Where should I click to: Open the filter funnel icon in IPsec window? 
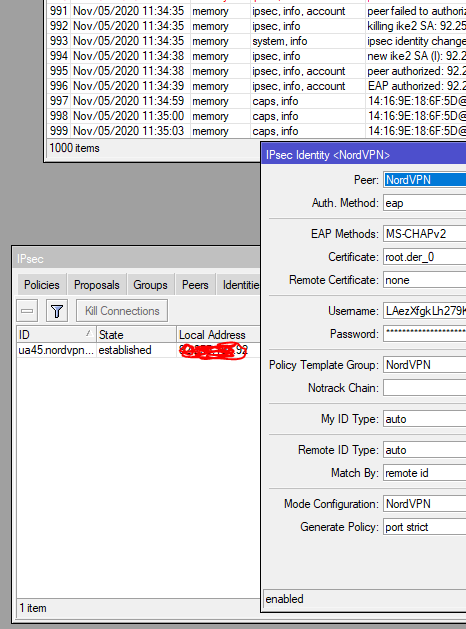57,311
